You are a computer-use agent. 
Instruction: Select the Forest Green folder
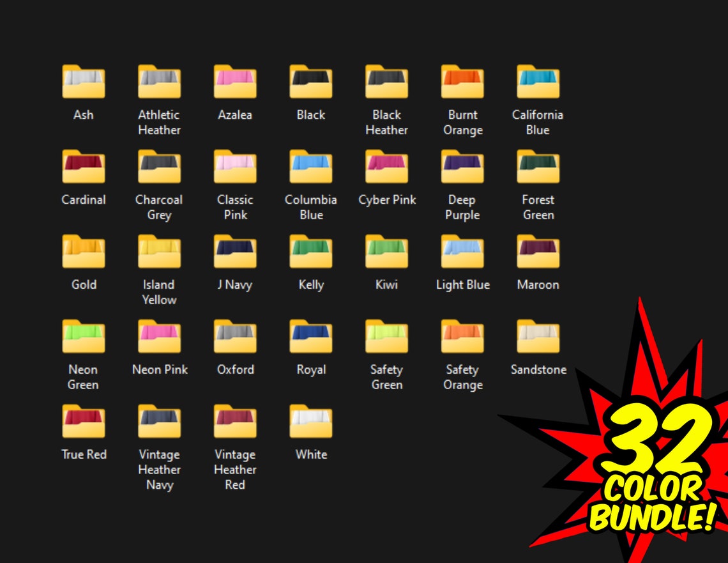coord(538,167)
